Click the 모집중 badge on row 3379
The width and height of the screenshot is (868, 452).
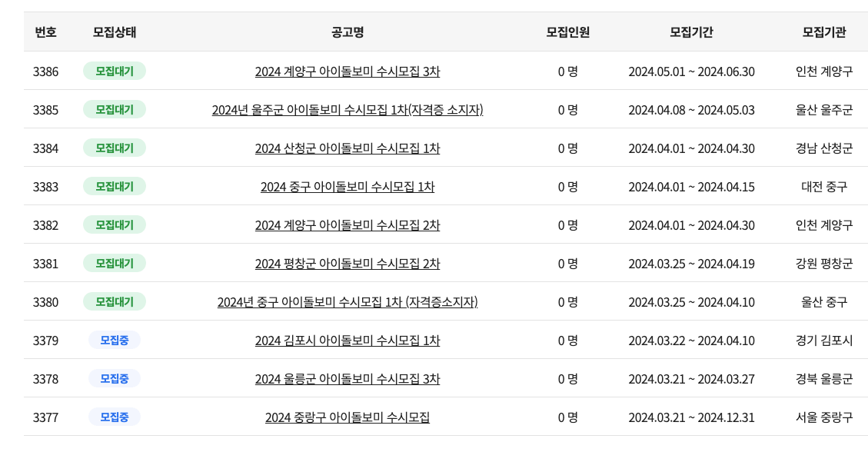click(x=114, y=340)
